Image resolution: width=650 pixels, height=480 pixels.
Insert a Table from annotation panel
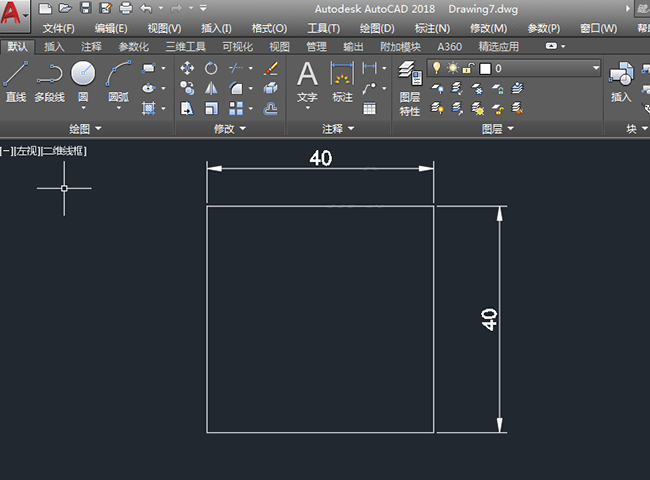click(x=369, y=109)
